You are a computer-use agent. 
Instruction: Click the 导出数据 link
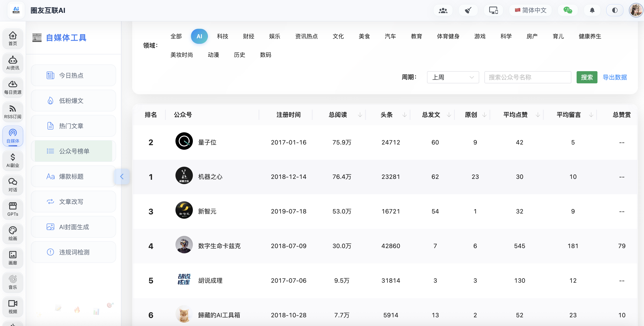coord(615,77)
